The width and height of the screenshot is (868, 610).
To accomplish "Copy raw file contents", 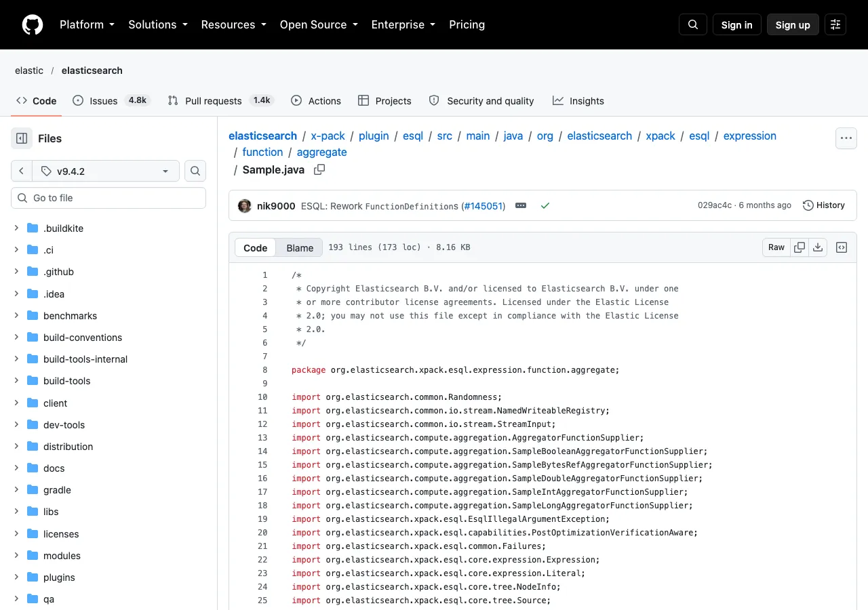I will [800, 247].
